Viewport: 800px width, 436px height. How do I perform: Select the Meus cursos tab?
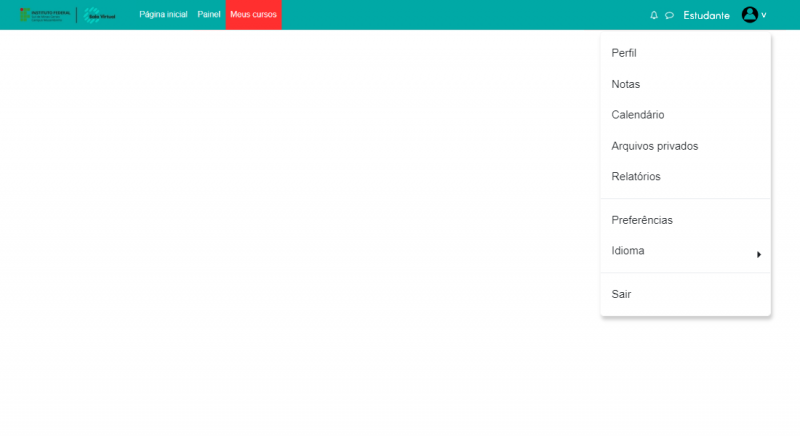254,14
